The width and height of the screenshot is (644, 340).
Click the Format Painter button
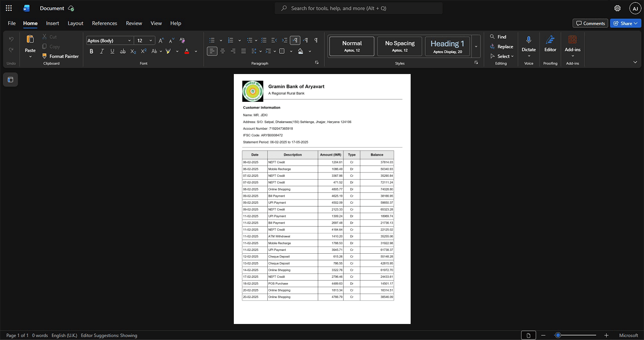tap(60, 56)
